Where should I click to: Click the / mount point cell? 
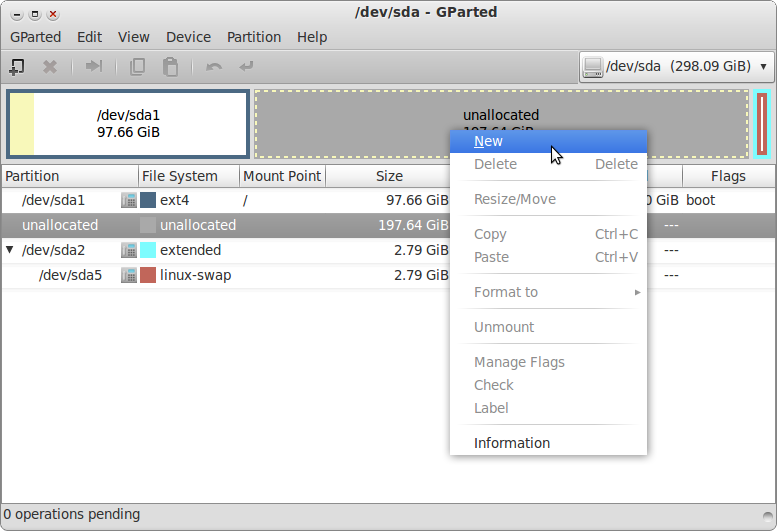(245, 200)
